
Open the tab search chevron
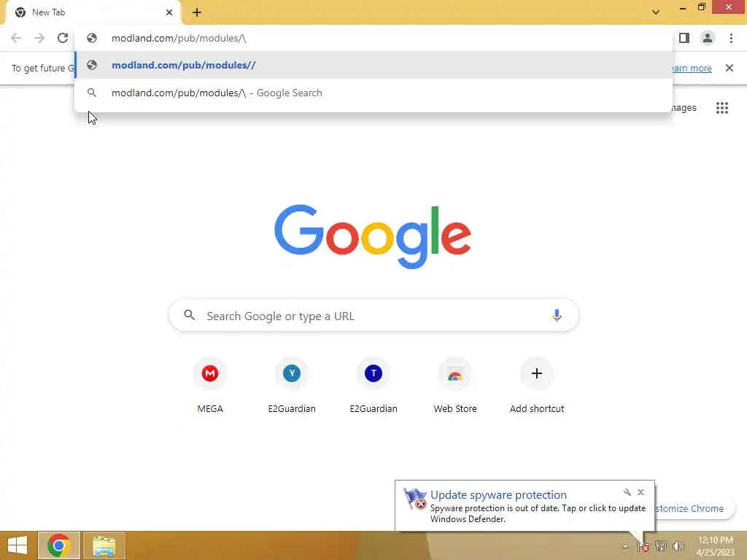656,12
